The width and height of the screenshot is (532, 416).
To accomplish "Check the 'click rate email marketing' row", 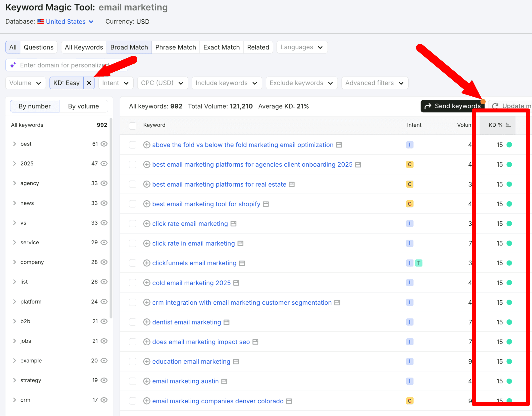I will click(133, 224).
